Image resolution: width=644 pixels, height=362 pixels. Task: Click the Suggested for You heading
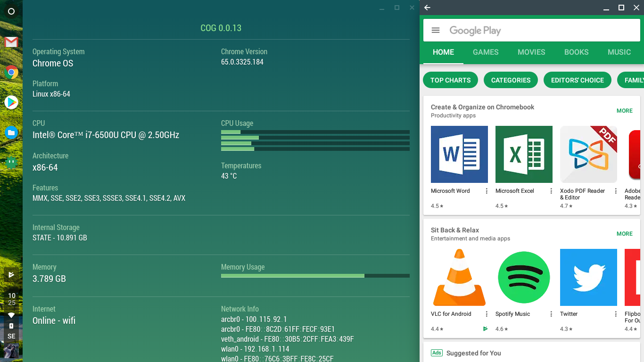click(474, 353)
